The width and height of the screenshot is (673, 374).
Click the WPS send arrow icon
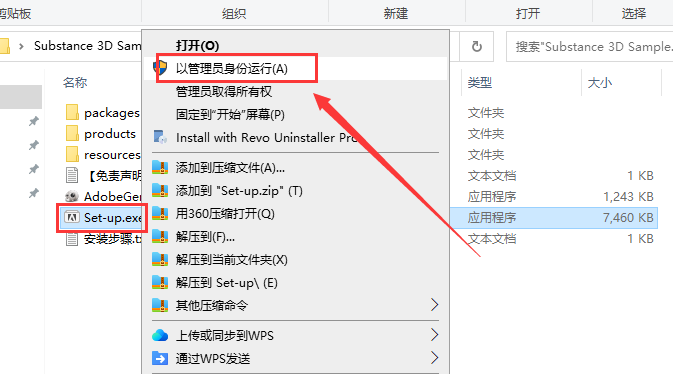(x=160, y=358)
